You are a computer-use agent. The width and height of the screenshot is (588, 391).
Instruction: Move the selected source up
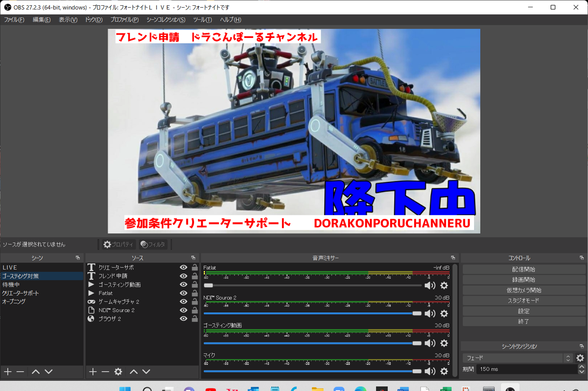(x=134, y=372)
